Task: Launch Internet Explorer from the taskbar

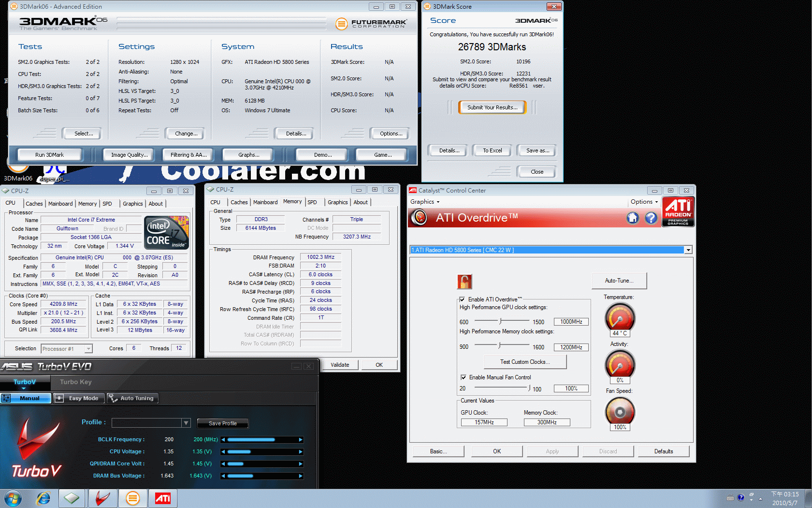Action: click(x=43, y=498)
